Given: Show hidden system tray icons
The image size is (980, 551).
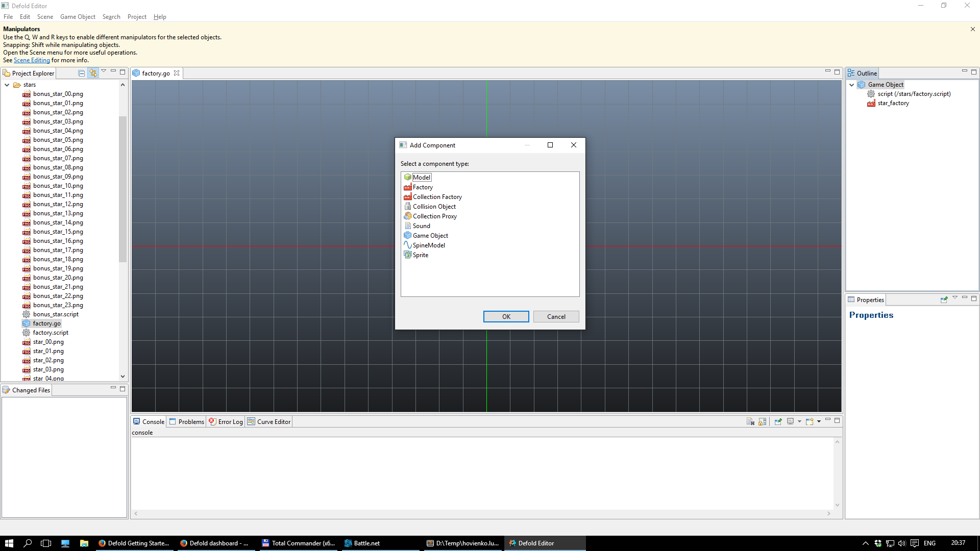Looking at the screenshot, I should (x=865, y=543).
